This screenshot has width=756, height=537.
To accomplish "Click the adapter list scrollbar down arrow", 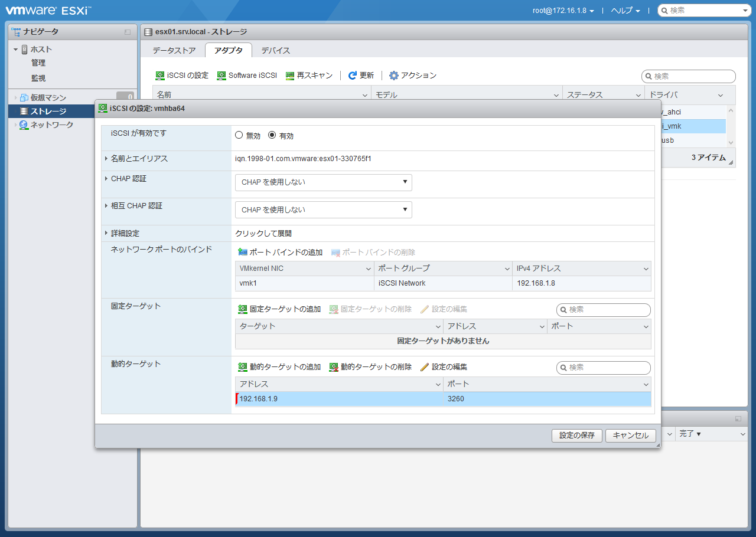I will (x=731, y=143).
